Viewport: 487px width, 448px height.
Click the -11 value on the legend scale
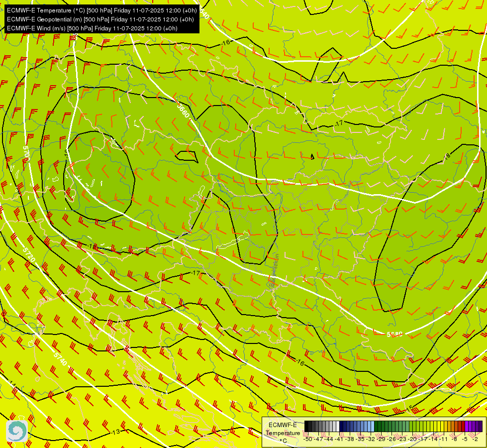(x=443, y=439)
